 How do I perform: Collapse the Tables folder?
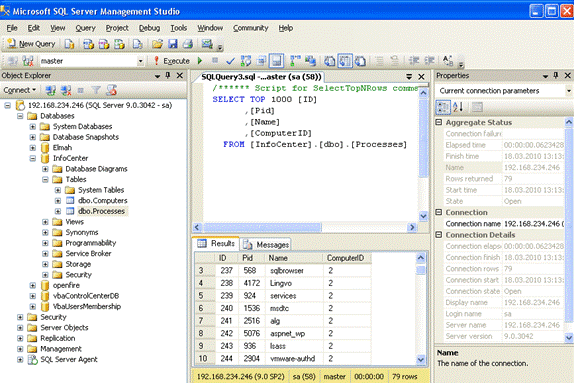tap(45, 180)
